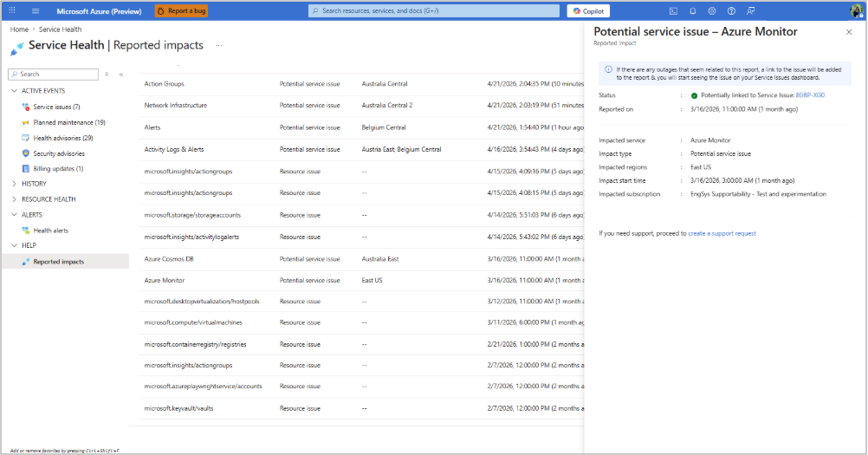Click the Service Health sidebar search field

click(54, 75)
